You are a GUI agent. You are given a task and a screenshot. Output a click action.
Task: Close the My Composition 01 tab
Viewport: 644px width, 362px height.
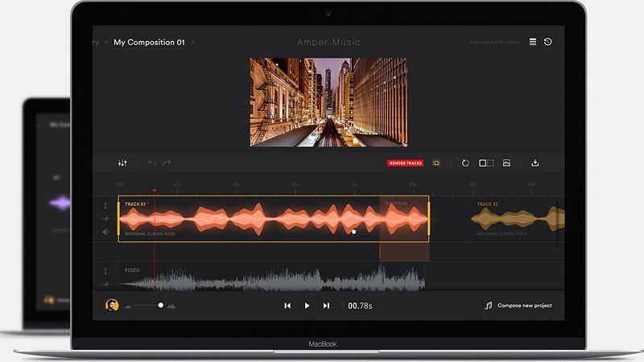193,43
